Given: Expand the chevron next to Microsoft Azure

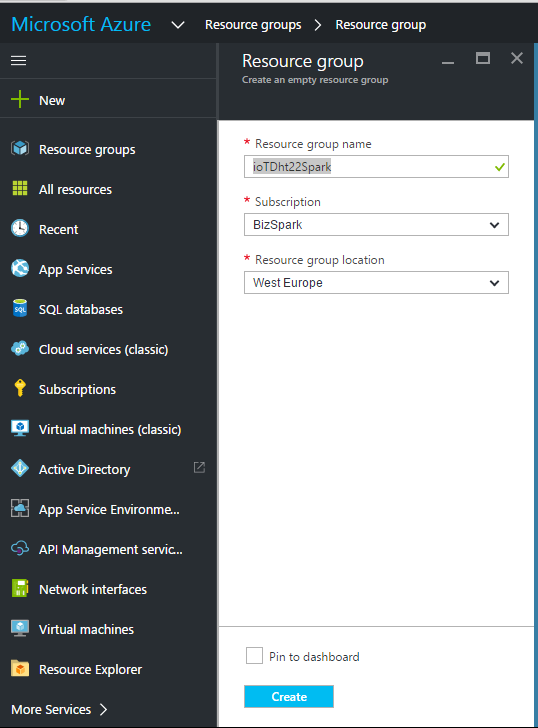Looking at the screenshot, I should [178, 25].
